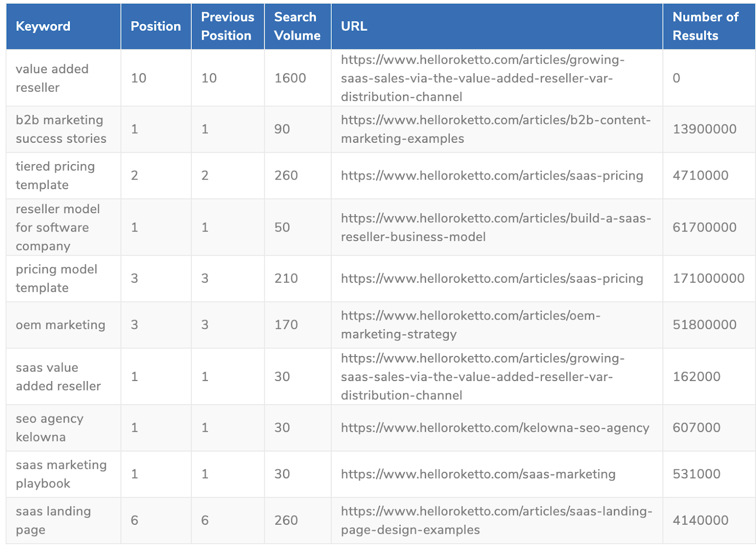Open the build-a-saas-reseller-business-model URL

click(496, 227)
